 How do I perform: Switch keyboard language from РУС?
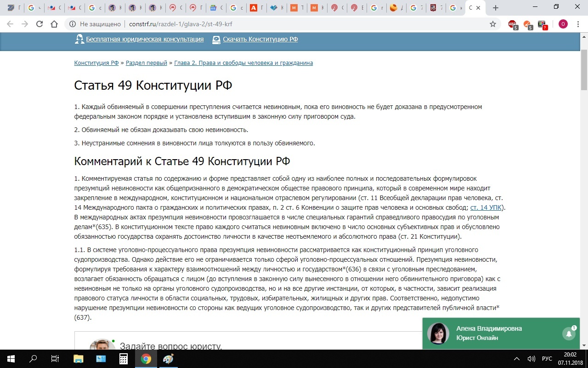click(547, 359)
